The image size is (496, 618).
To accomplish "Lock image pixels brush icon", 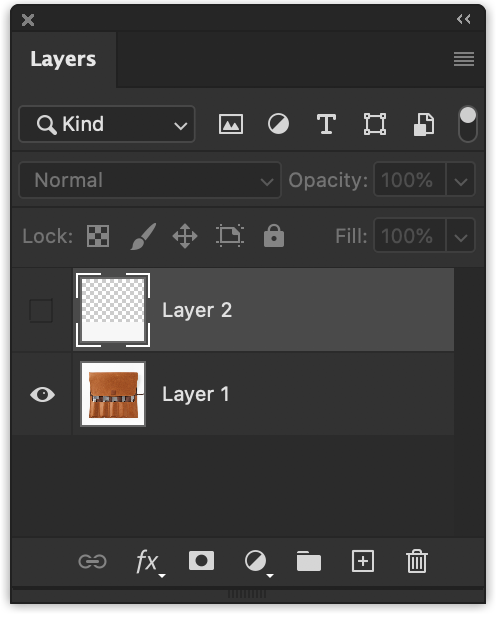I will point(143,236).
